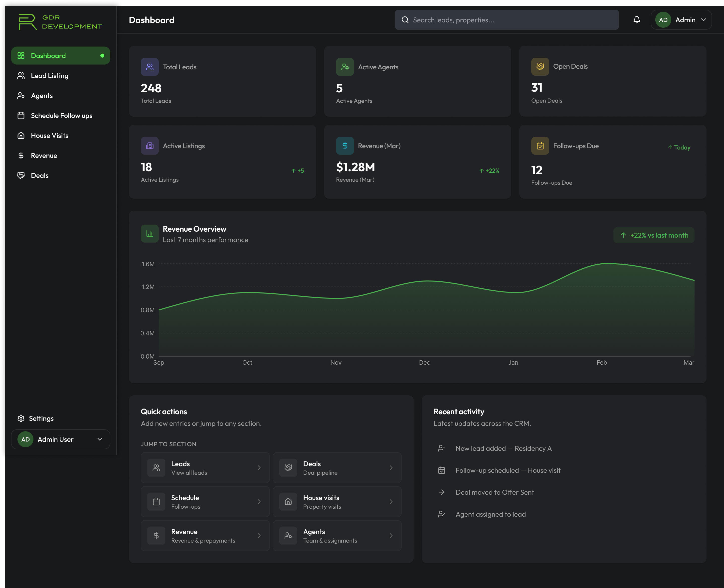Screen dimensions: 724x588
Task: Click the Settings gear icon
Action: (x=21, y=418)
